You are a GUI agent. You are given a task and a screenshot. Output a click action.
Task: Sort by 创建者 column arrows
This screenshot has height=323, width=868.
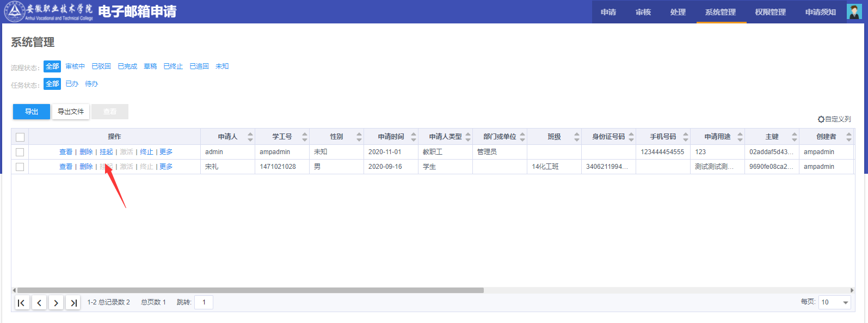pyautogui.click(x=849, y=137)
